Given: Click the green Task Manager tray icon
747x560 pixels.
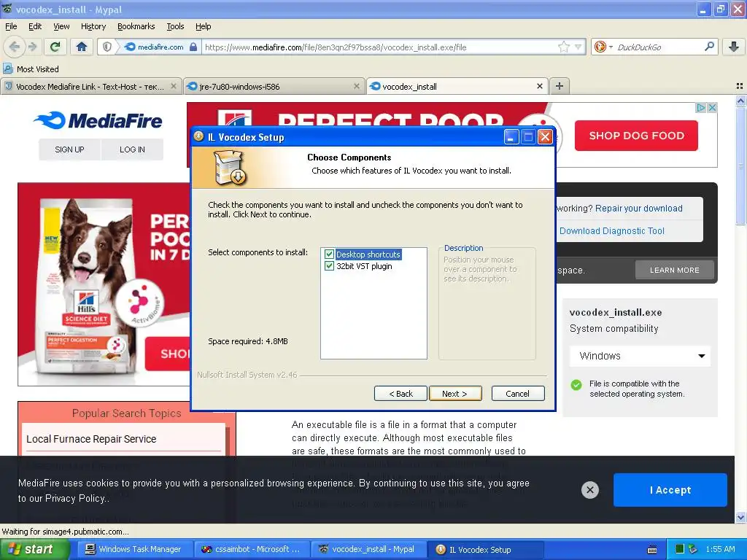Looking at the screenshot, I should coord(680,550).
